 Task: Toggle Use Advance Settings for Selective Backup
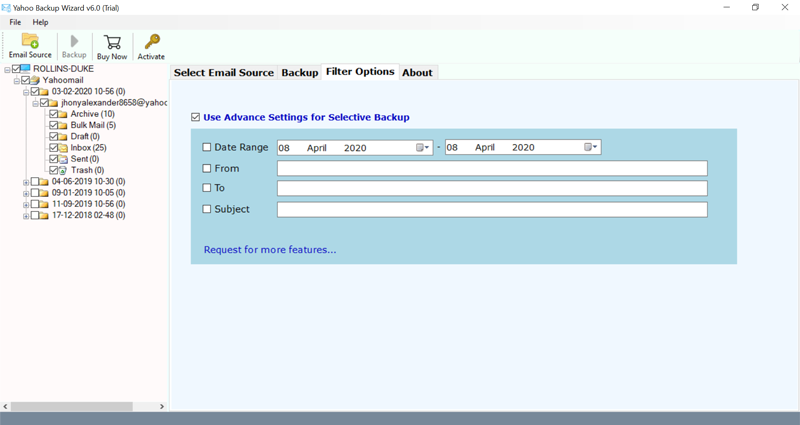coord(195,117)
